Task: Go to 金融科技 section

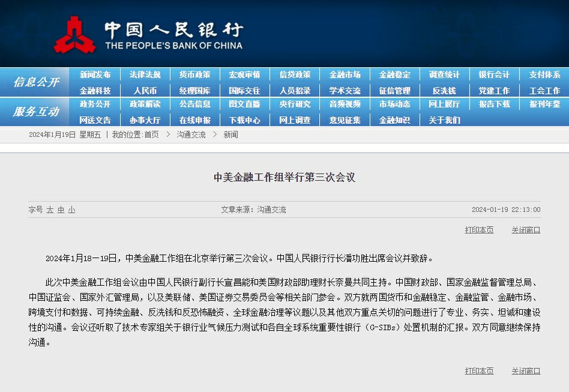Action: click(x=95, y=91)
